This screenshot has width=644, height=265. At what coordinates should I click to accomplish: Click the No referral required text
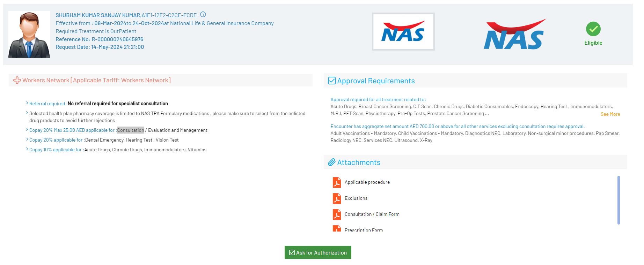coord(118,104)
